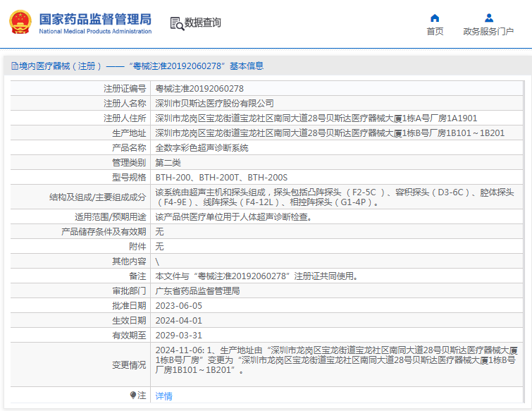Select management class 第二类
Image resolution: width=532 pixels, height=411 pixels.
coord(168,163)
